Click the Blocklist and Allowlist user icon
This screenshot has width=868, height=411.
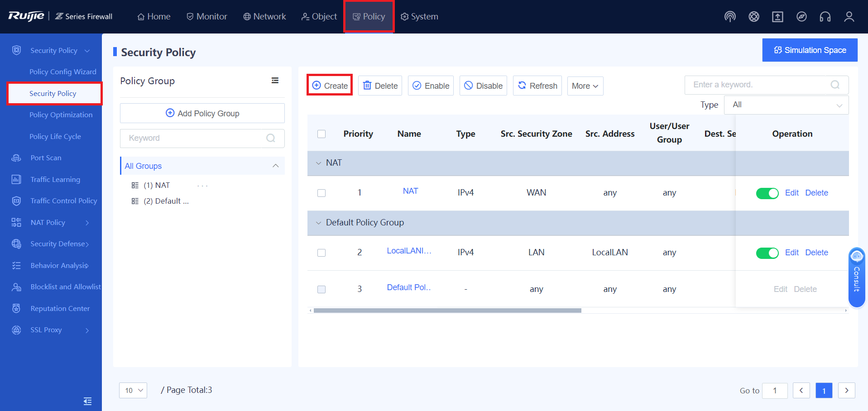pos(16,287)
